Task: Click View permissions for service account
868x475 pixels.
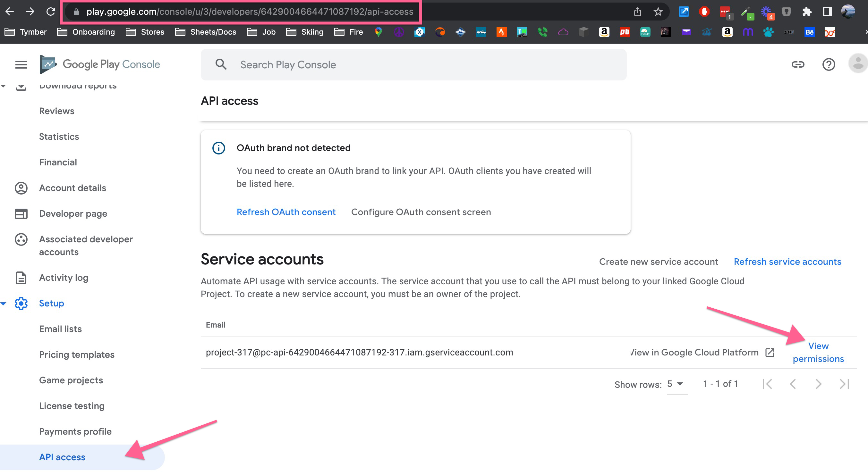Action: [x=818, y=352]
